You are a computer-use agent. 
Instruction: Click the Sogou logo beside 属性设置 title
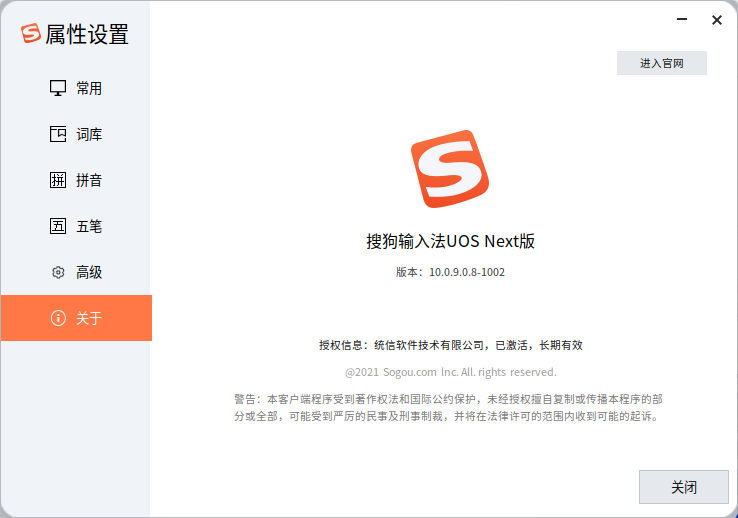(31, 33)
